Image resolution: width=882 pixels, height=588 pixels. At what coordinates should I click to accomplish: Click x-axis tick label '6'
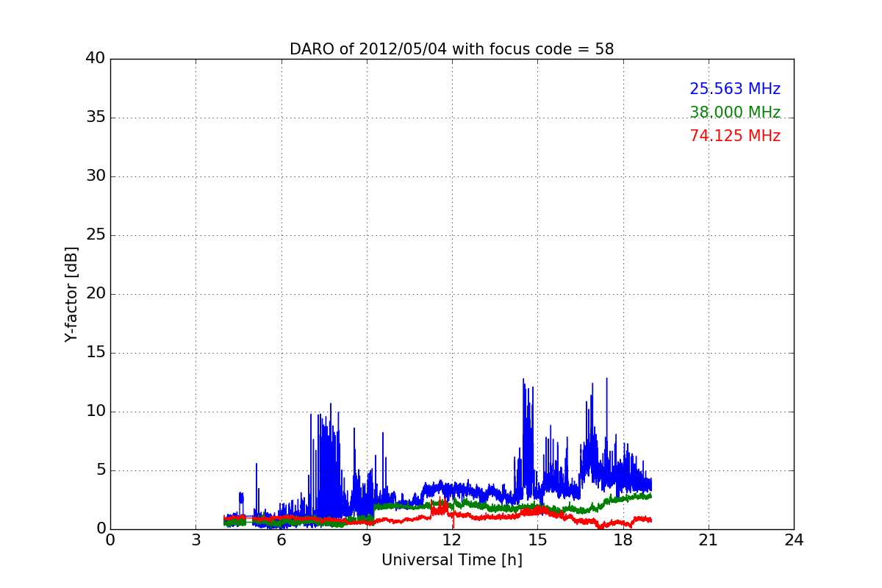click(x=282, y=540)
